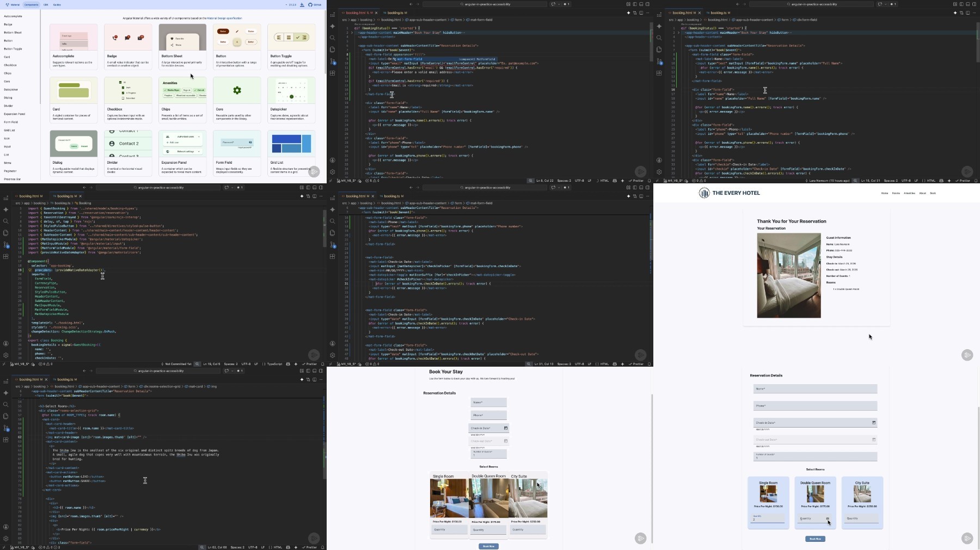Open Rooms in The Every Hotel navigation
980x550 pixels.
coord(896,193)
